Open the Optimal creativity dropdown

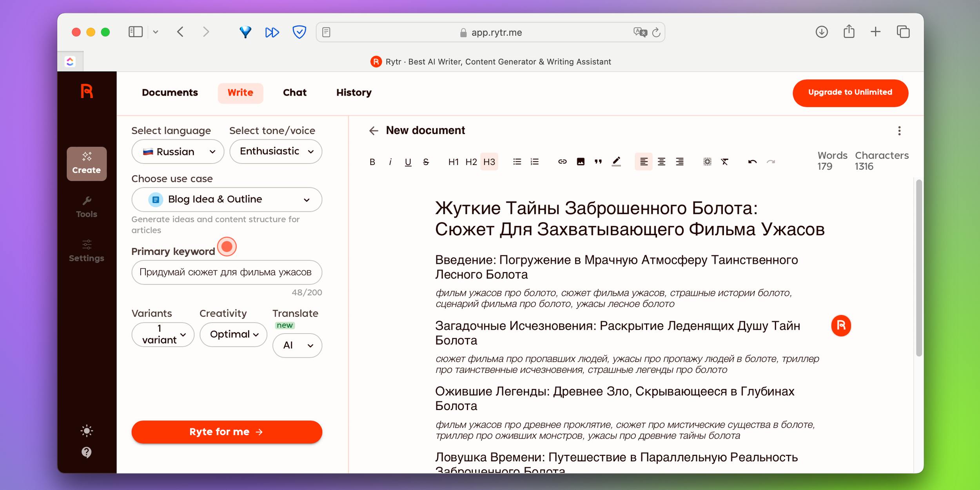pos(233,334)
